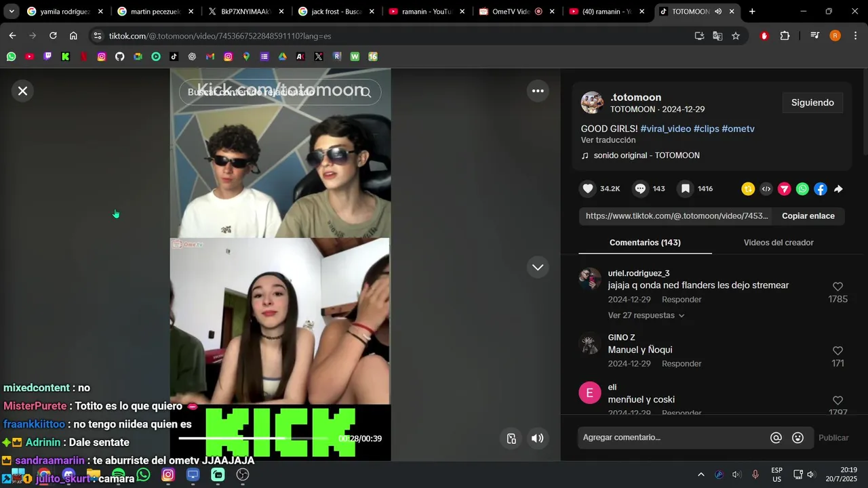Bookmark the video with 1416 saves
This screenshot has height=488, width=868.
[x=686, y=189]
